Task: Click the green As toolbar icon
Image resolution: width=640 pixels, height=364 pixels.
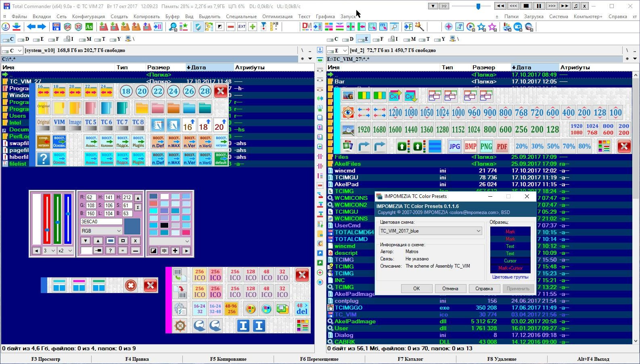Action: tap(89, 27)
